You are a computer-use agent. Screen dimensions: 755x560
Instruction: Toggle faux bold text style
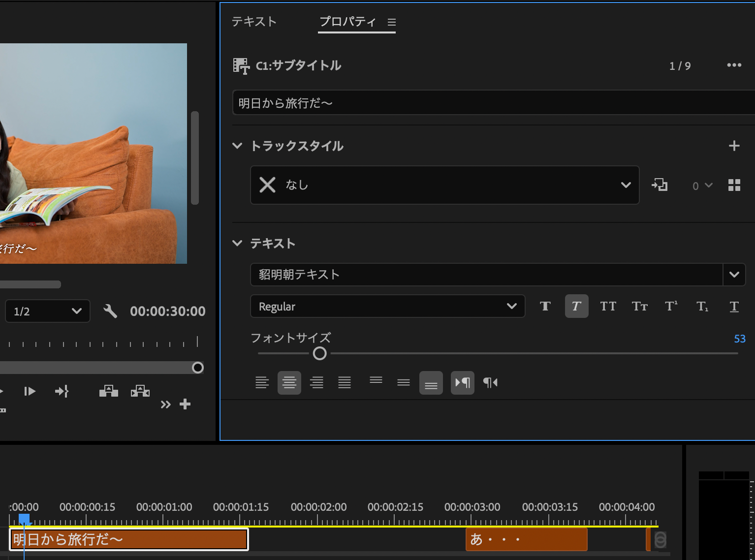pos(545,307)
